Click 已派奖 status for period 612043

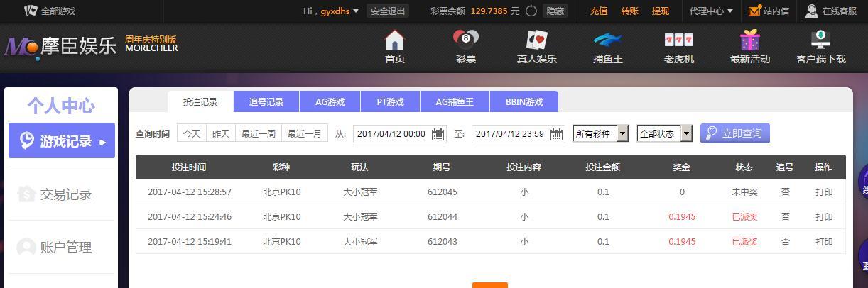point(744,241)
